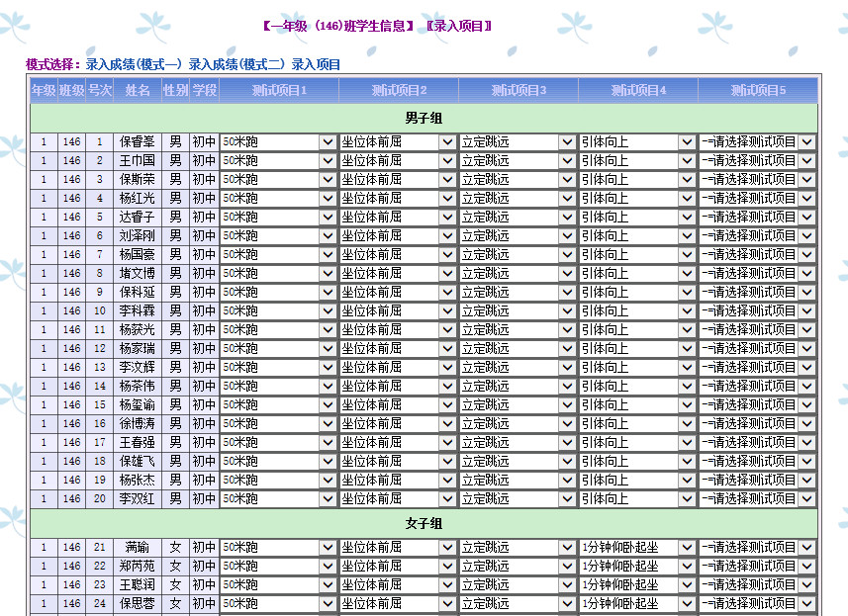Open 测试项目1 dropdown for 郑芮苑
This screenshot has width=848, height=616.
pyautogui.click(x=278, y=567)
